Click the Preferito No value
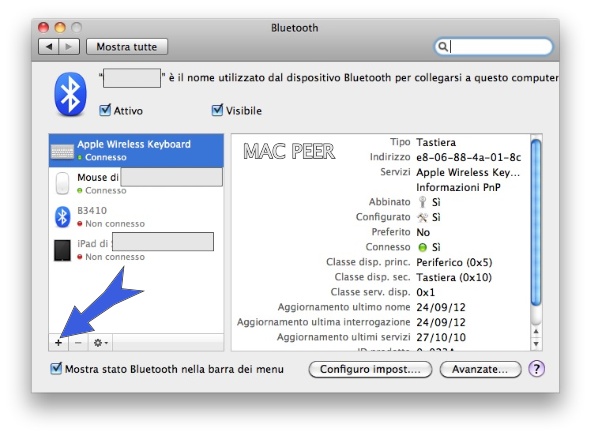Screen dimensions: 590x436 click(x=423, y=232)
